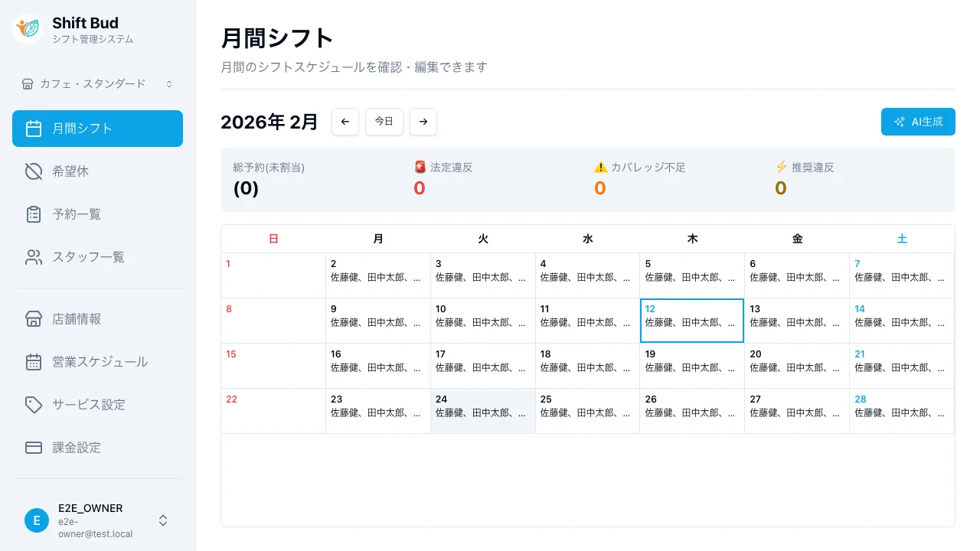Click the clipboard icon for 予約一覧

[x=34, y=214]
